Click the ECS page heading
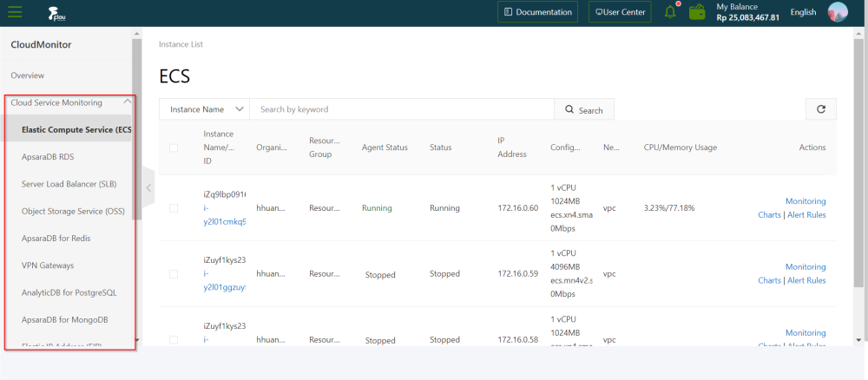 tap(174, 76)
